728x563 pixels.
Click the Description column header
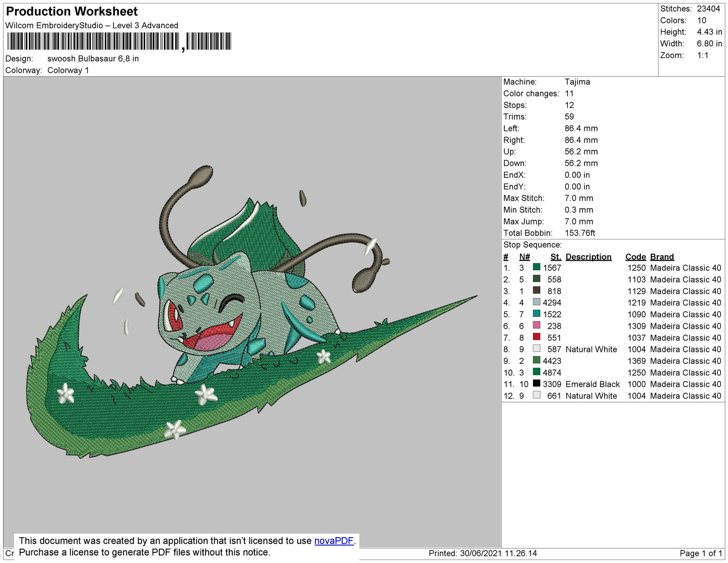point(588,257)
